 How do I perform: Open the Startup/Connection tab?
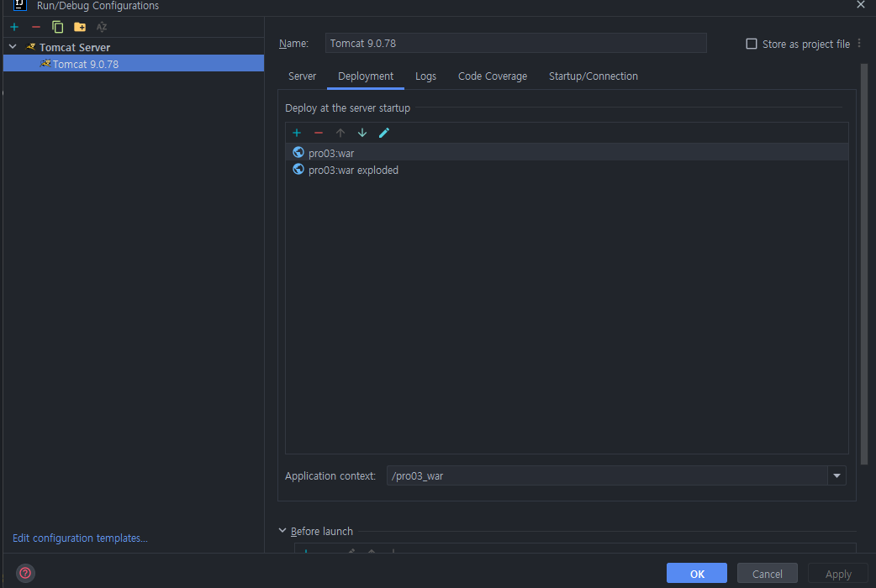click(594, 76)
